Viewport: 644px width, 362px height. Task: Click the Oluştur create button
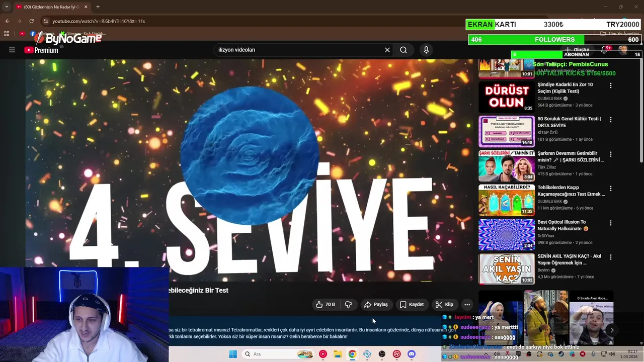pos(577,50)
